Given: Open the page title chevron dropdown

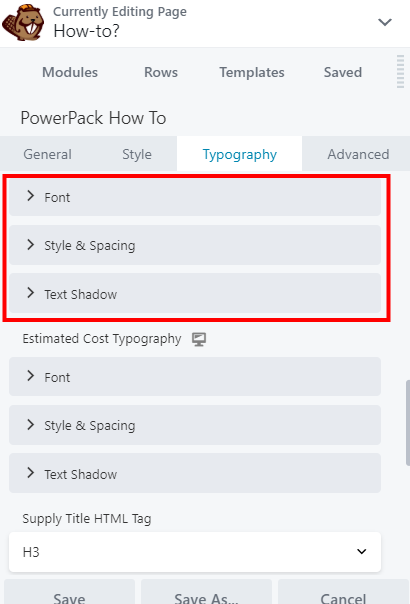Looking at the screenshot, I should (385, 22).
